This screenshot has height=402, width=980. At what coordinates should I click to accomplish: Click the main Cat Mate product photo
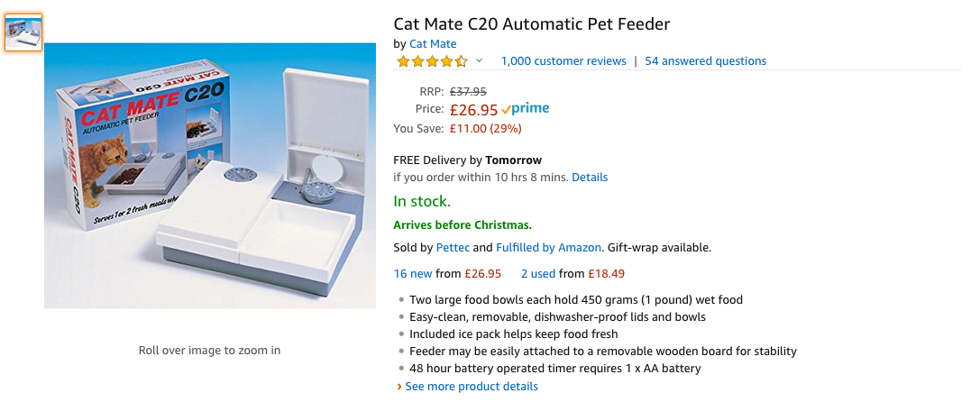(x=210, y=176)
